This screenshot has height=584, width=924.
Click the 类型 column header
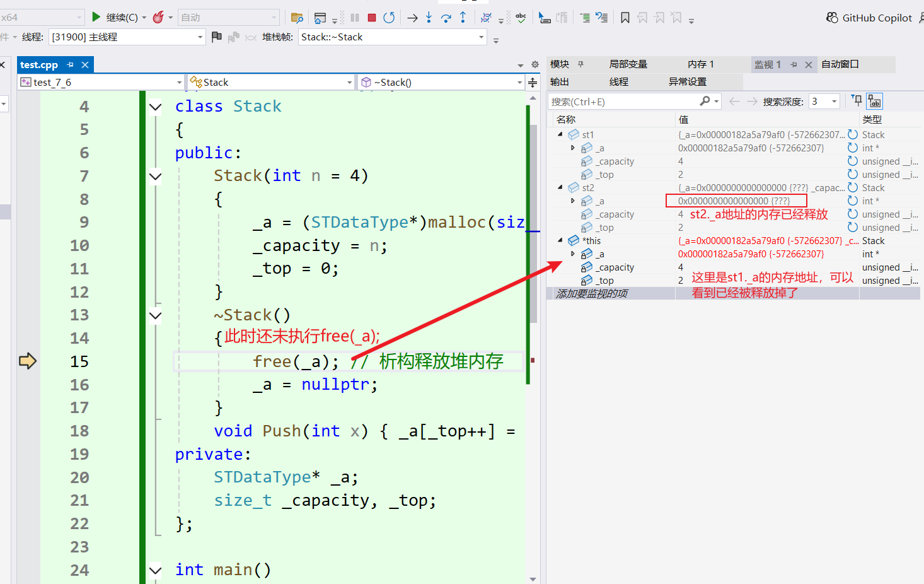(x=872, y=119)
